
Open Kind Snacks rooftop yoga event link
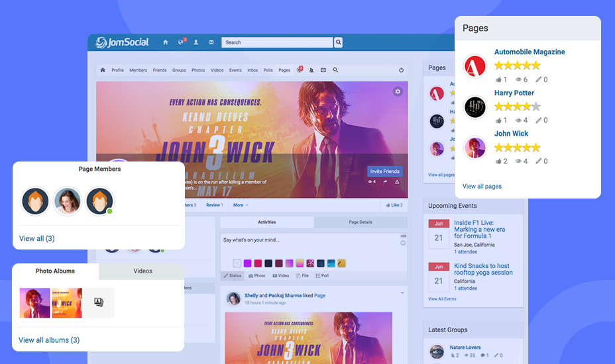(483, 269)
